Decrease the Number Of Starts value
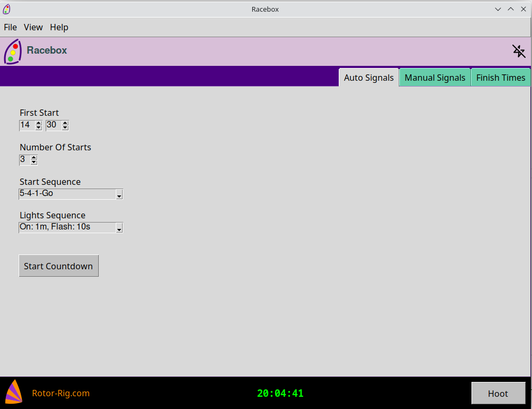The width and height of the screenshot is (532, 409). (x=33, y=162)
